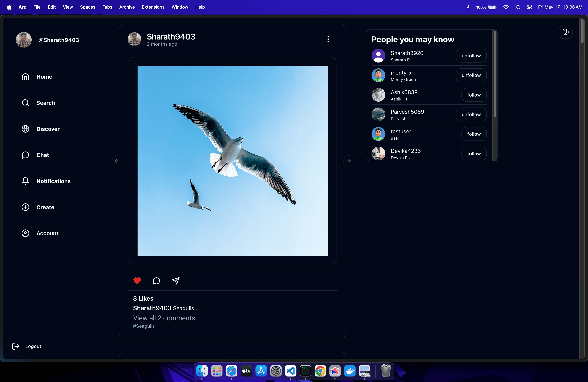588x382 pixels.
Task: Select the Search icon in sidebar
Action: point(25,103)
